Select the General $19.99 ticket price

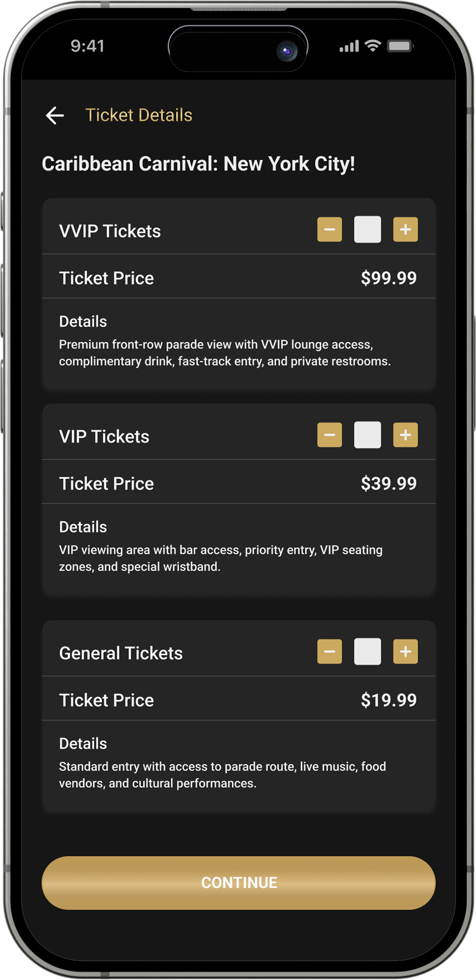pyautogui.click(x=388, y=700)
